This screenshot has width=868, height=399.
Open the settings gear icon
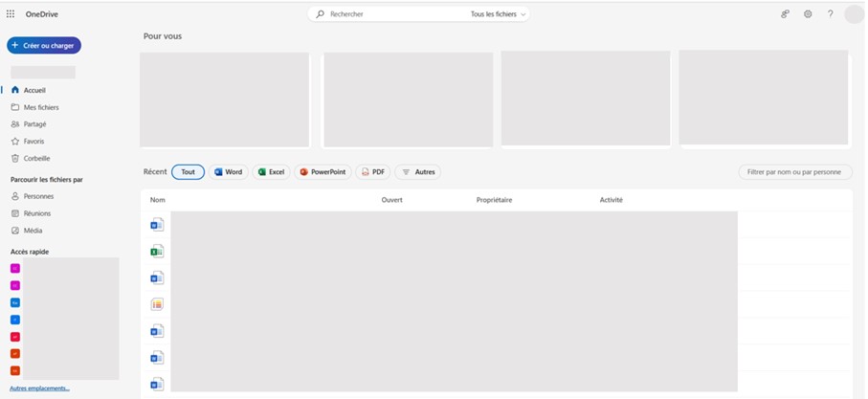pos(808,14)
